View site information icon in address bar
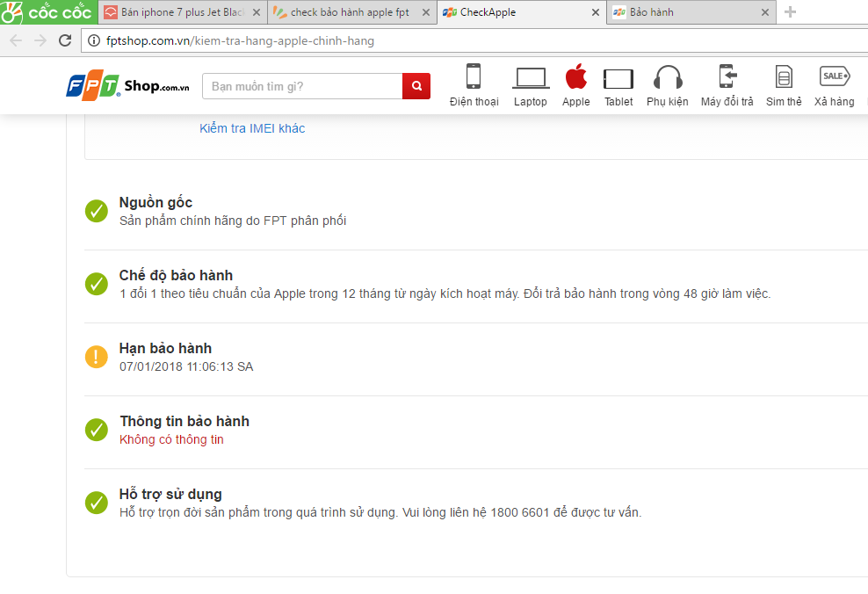 (94, 40)
